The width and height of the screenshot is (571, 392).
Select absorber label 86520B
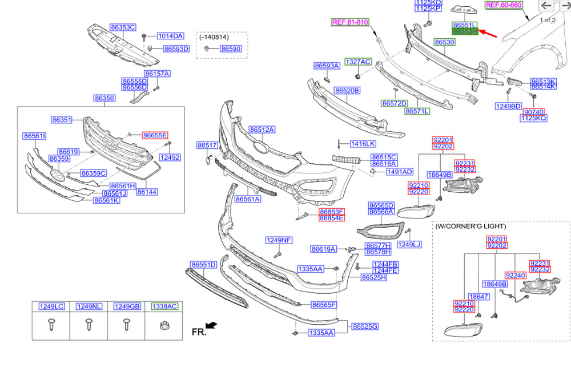click(x=347, y=91)
